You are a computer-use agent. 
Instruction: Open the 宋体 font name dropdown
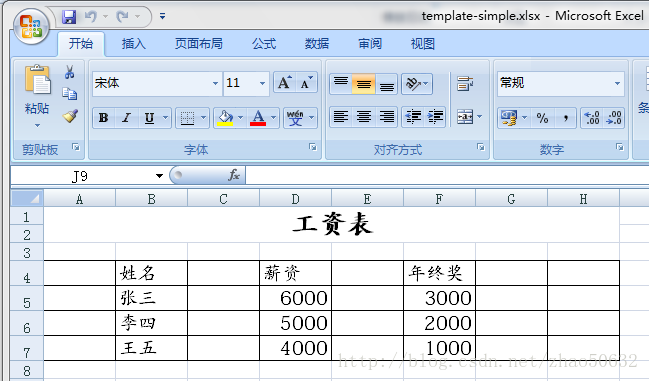coord(215,84)
